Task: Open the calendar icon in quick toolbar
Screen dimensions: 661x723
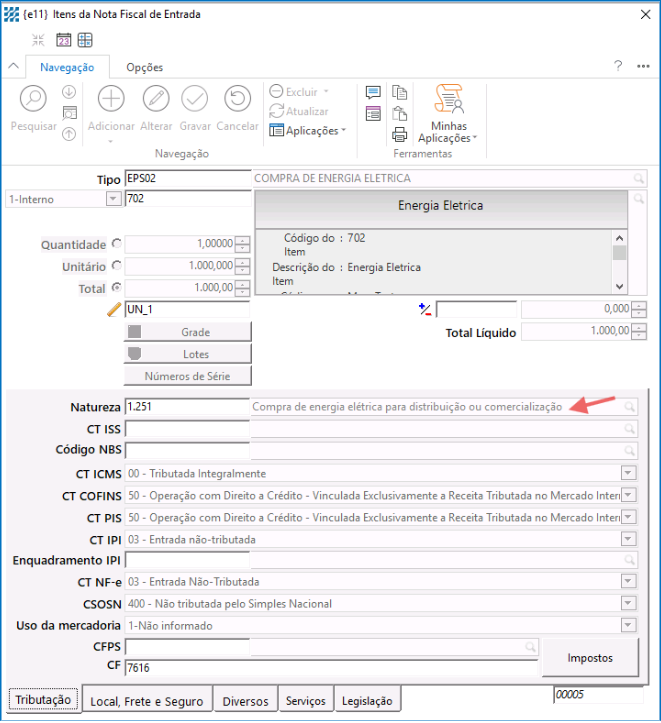Action: (63, 40)
